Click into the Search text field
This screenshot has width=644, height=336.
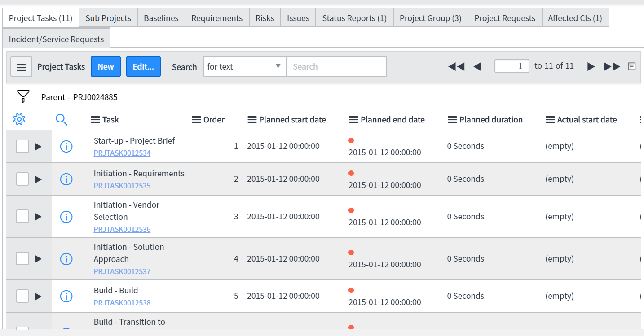click(336, 66)
